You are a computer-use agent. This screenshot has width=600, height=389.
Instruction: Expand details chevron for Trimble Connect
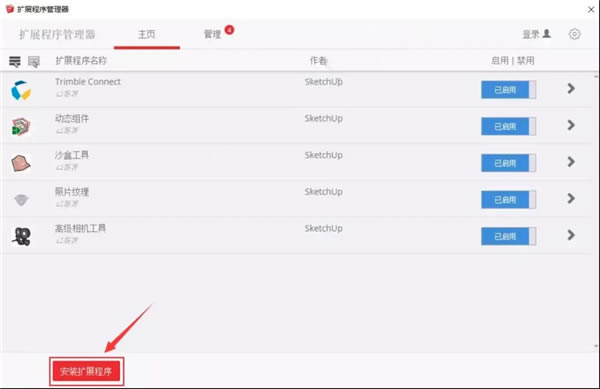[571, 89]
